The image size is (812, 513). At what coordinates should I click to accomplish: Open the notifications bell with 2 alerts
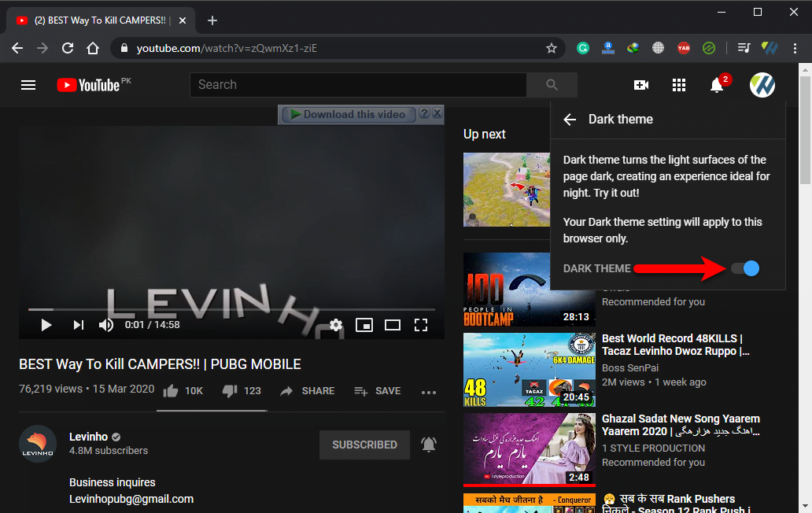coord(718,85)
